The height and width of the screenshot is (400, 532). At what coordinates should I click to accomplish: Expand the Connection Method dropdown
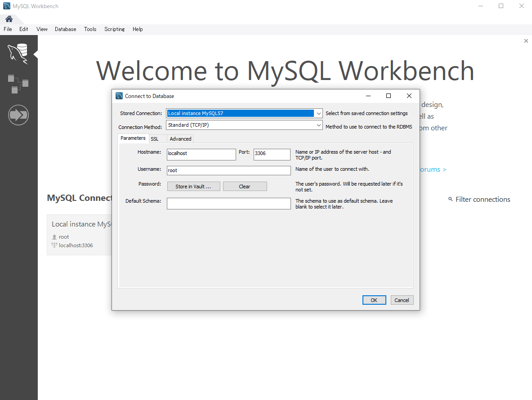[318, 125]
